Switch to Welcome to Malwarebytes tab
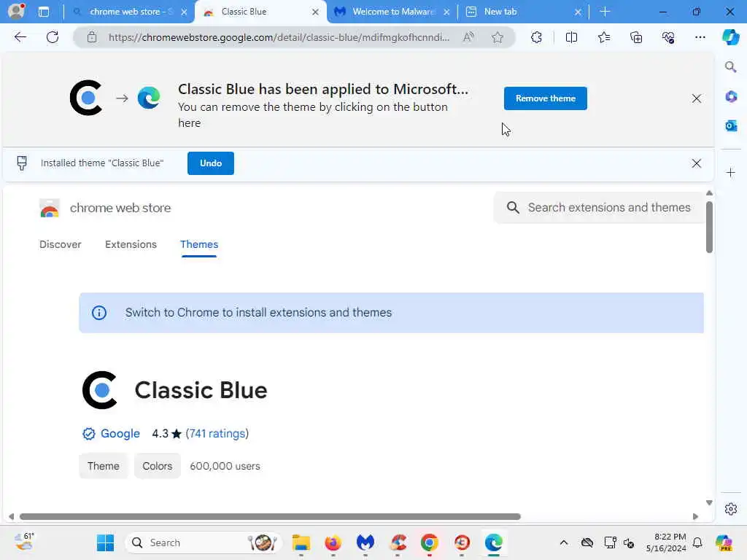747x560 pixels. coord(392,12)
